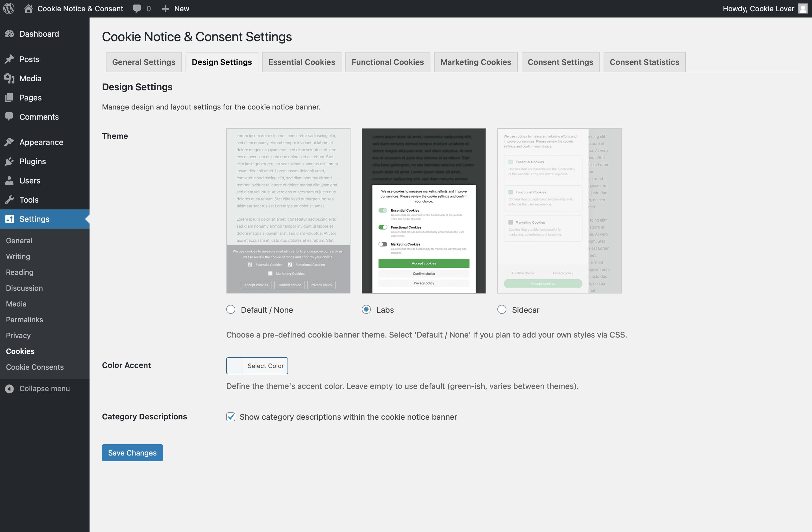
Task: Click the Dashboard gauge icon
Action: (x=10, y=34)
